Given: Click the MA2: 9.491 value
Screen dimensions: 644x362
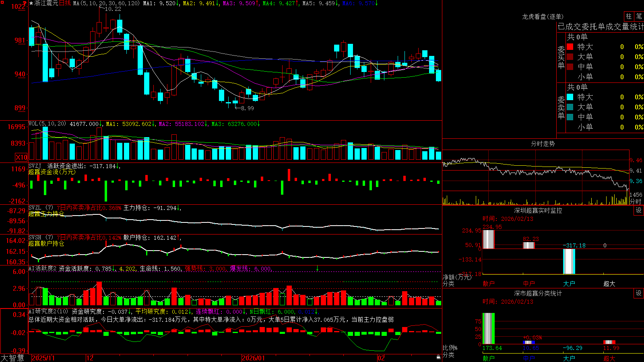Looking at the screenshot, I should tap(201, 3).
